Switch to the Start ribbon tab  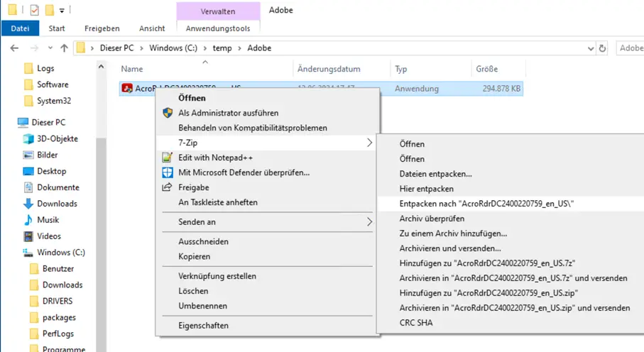pyautogui.click(x=57, y=28)
